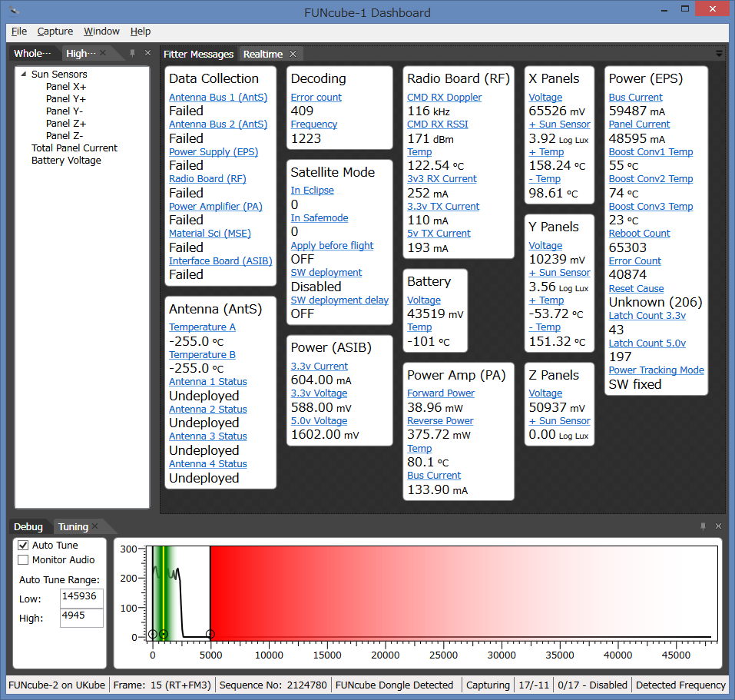Screen dimensions: 735x700
Task: Click the Apply before flight link
Action: tap(332, 246)
